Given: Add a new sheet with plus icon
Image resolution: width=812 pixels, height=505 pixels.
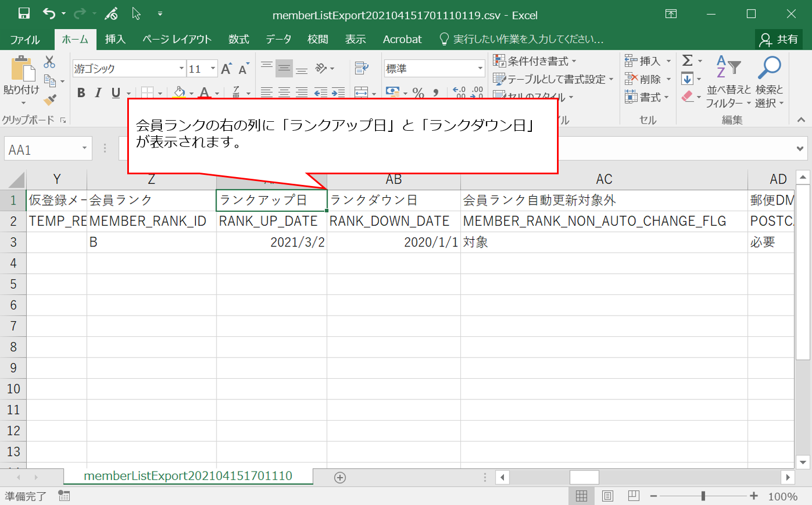Looking at the screenshot, I should [x=340, y=478].
